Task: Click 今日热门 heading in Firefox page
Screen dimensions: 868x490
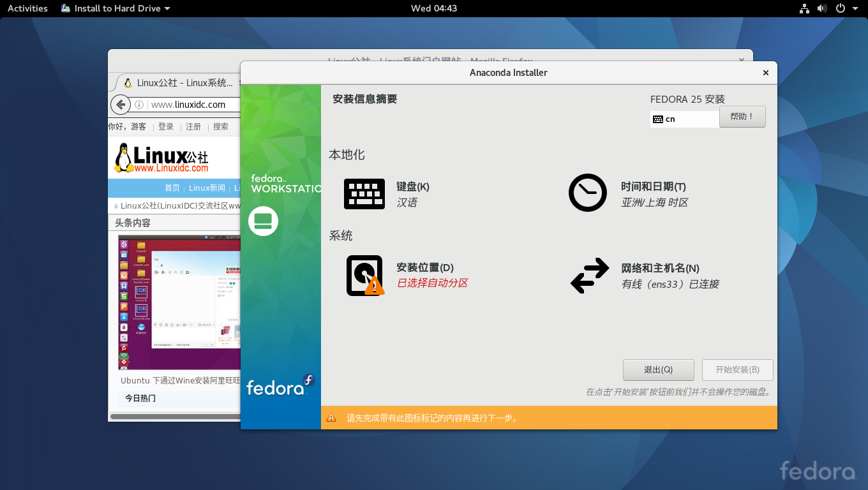Action: click(x=140, y=398)
